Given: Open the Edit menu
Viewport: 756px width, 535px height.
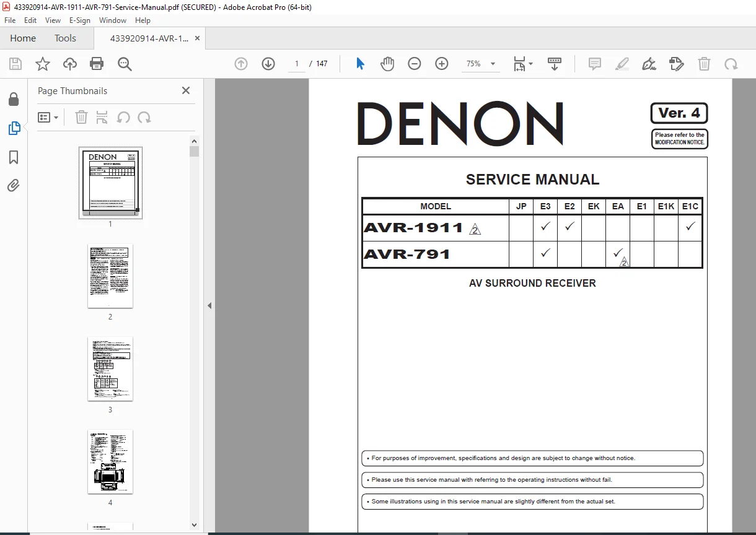Looking at the screenshot, I should coord(30,20).
